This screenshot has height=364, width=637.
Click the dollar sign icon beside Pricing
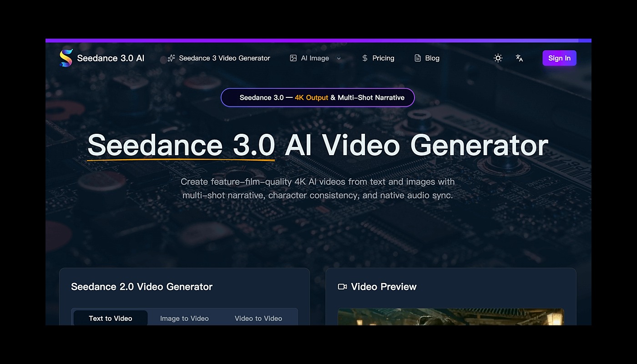click(365, 58)
